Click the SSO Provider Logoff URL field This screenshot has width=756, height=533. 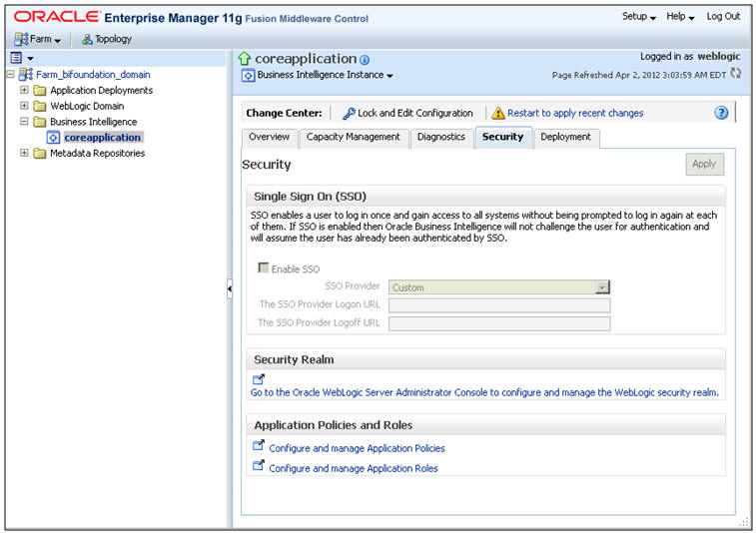[499, 323]
